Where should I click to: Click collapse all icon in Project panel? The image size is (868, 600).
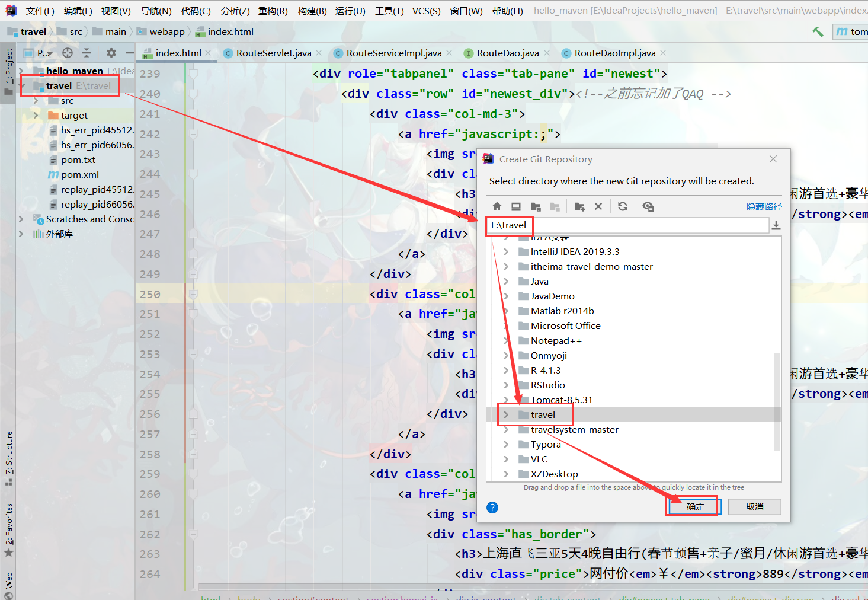[87, 53]
